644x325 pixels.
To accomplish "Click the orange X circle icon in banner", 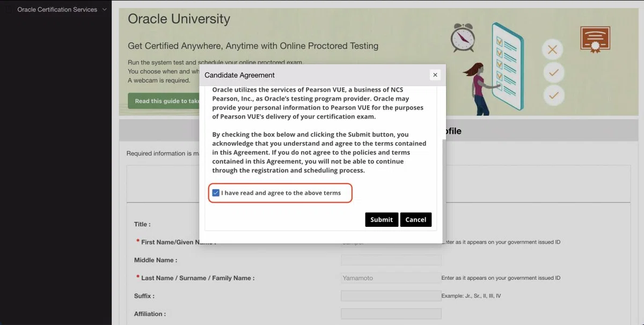I will tap(553, 50).
